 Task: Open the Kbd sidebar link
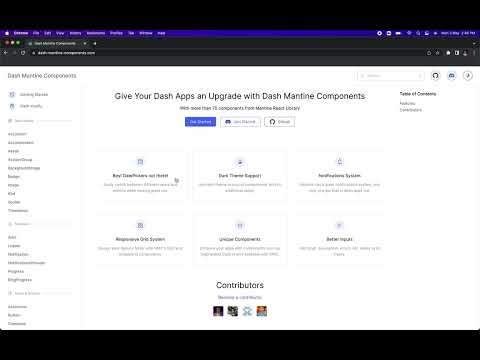tap(11, 194)
